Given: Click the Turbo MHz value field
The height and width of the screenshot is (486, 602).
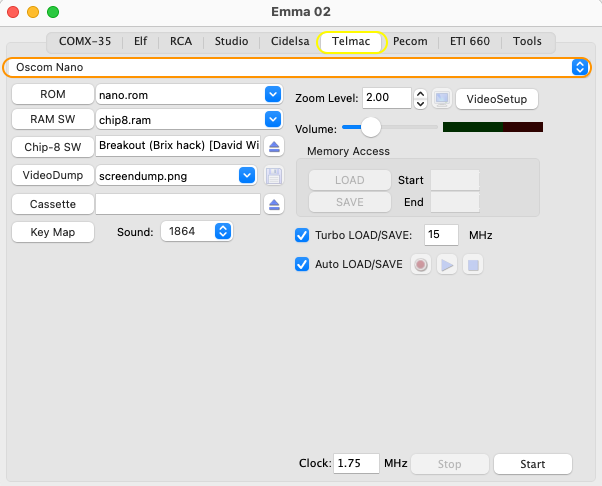Looking at the screenshot, I should coord(441,235).
